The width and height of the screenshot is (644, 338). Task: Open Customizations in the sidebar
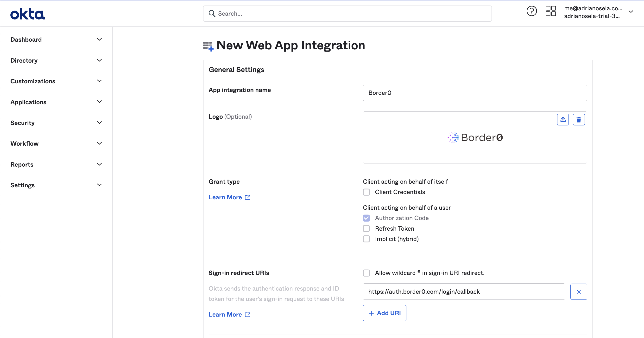[x=33, y=81]
